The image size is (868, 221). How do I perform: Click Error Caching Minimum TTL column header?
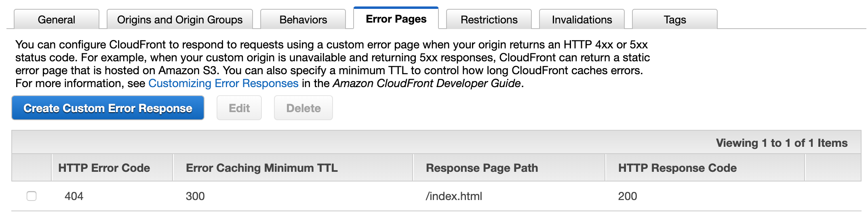pos(262,168)
